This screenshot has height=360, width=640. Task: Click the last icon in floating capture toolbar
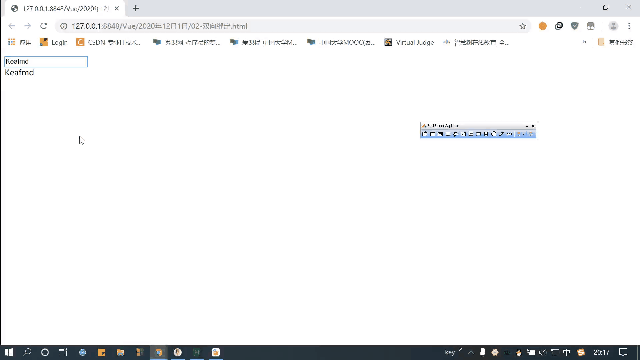click(531, 134)
